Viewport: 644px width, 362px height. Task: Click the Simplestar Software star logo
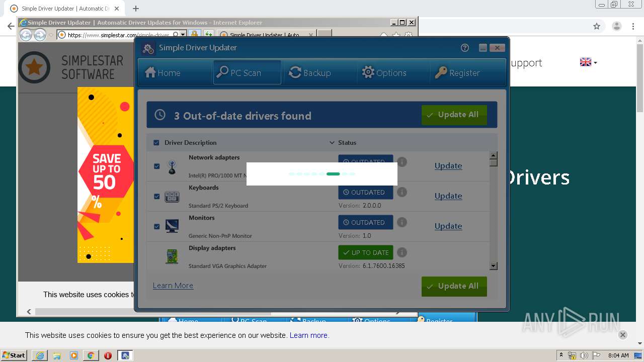coord(34,67)
